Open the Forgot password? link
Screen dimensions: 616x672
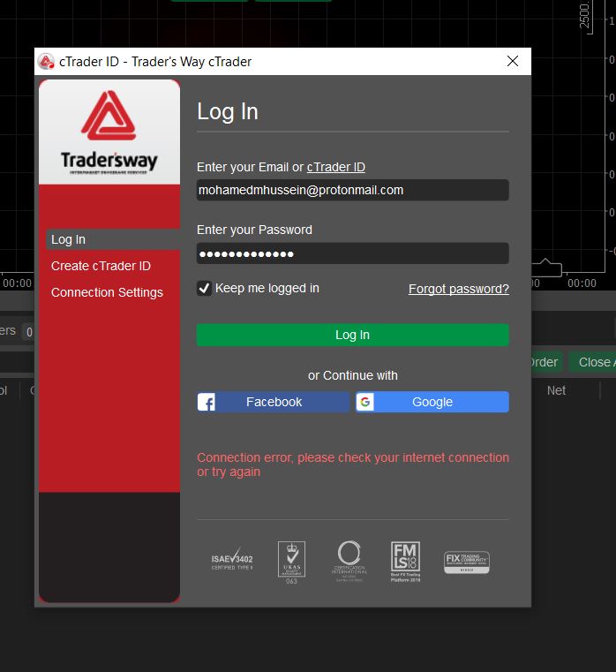[458, 289]
